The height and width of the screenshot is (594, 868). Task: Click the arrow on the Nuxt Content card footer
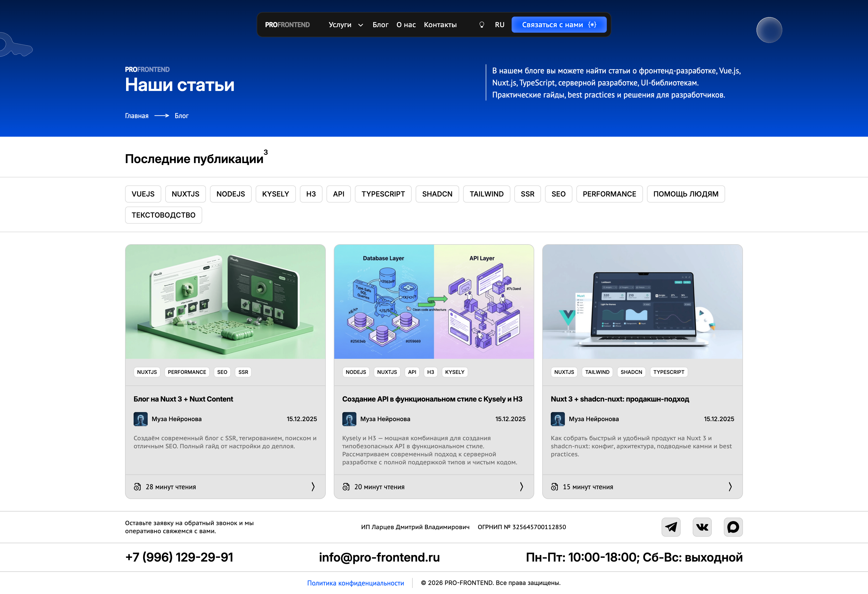[313, 486]
